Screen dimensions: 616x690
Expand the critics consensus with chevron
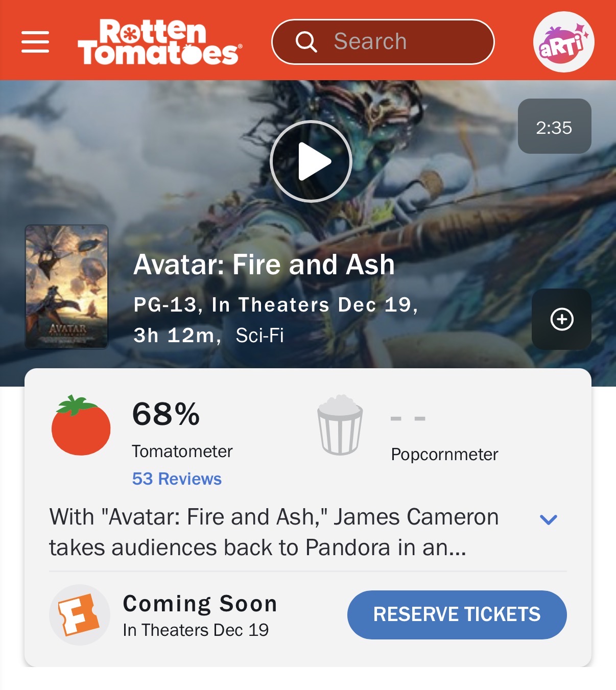click(x=548, y=519)
